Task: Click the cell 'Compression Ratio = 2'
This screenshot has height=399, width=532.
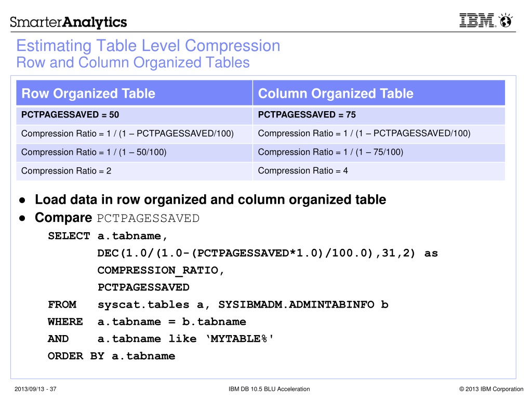Action: [x=135, y=171]
